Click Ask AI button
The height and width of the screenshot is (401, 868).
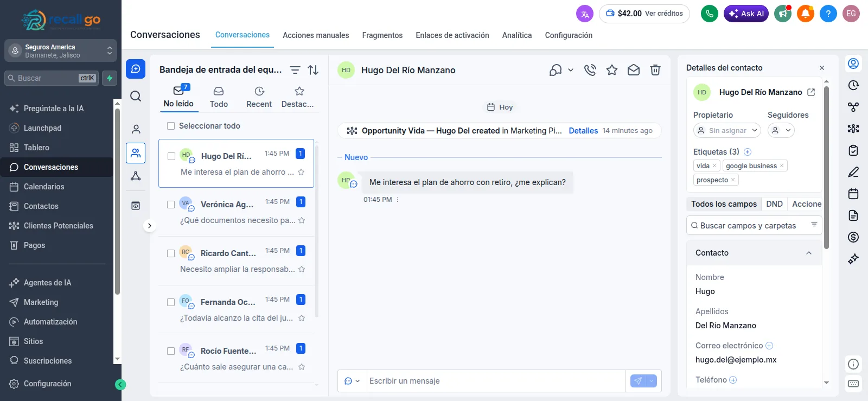pos(746,14)
